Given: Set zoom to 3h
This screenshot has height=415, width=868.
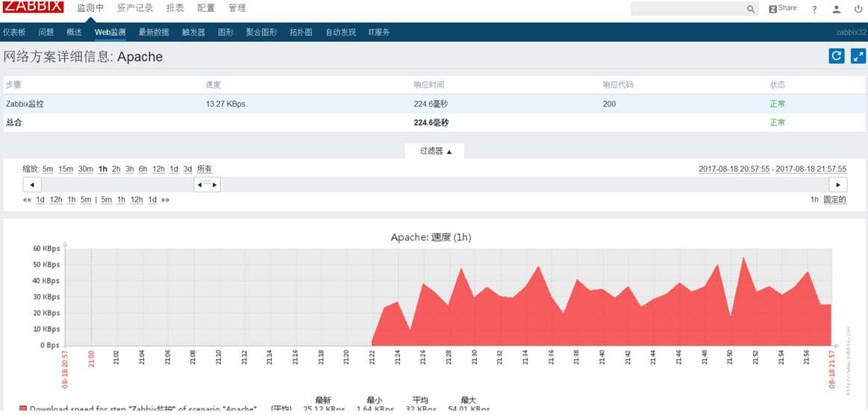Looking at the screenshot, I should tap(130, 169).
